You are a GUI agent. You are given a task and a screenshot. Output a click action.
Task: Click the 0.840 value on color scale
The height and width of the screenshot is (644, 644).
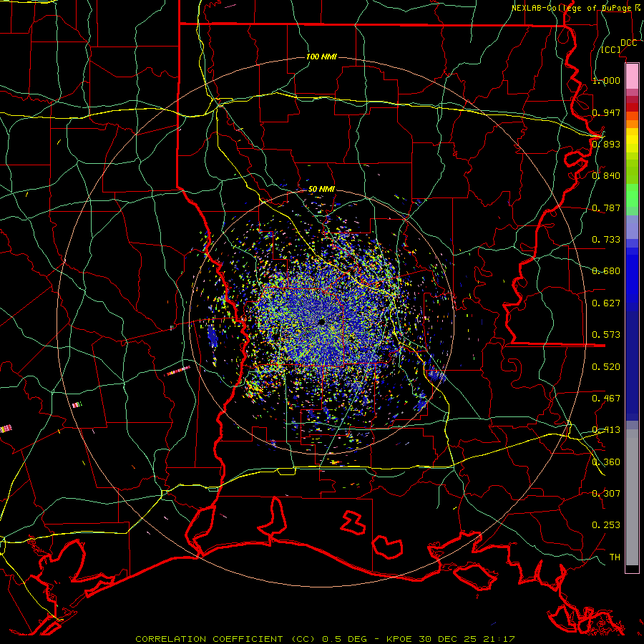pos(606,176)
